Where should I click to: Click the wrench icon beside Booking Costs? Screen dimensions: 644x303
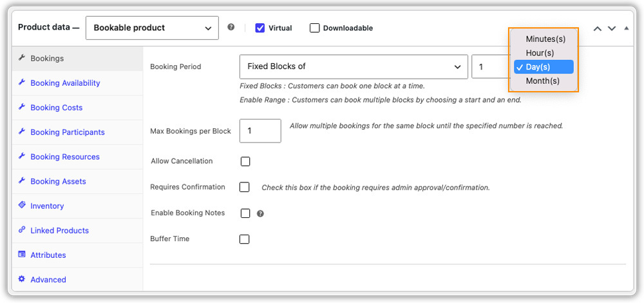(x=22, y=107)
